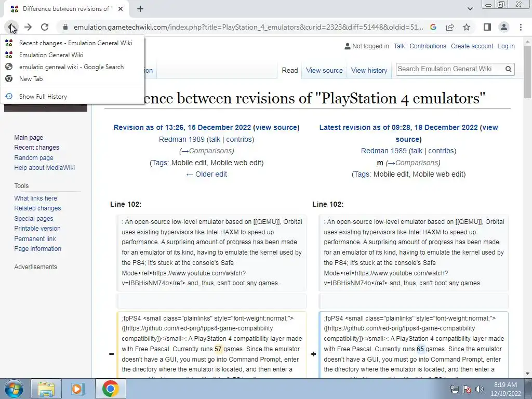Open the Talk link in header
The width and height of the screenshot is (532, 399).
tap(399, 46)
